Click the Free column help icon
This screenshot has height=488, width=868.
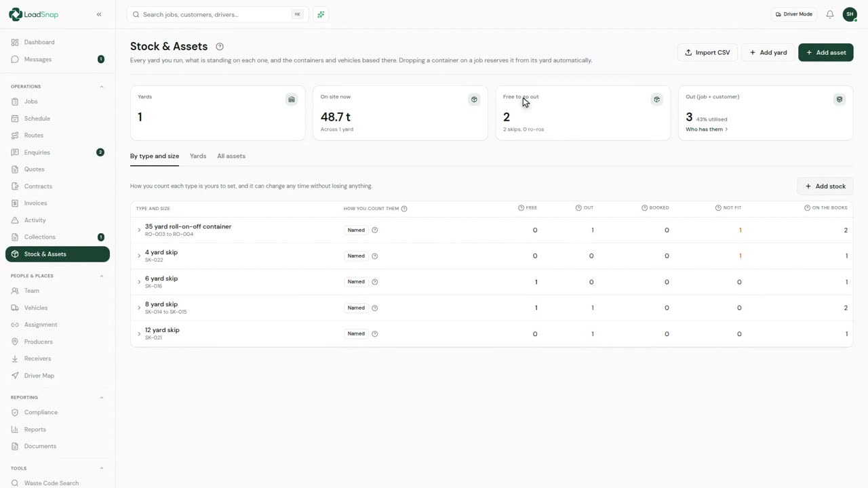click(521, 208)
